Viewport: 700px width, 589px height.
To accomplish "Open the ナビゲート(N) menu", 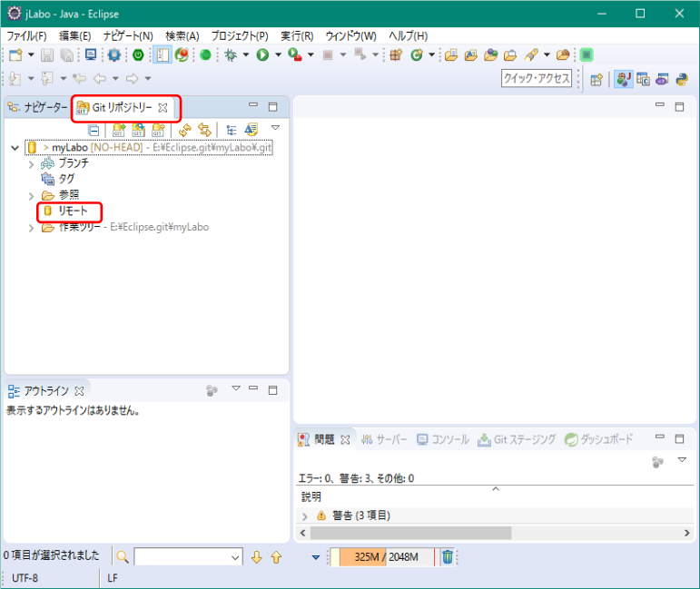I will 128,36.
